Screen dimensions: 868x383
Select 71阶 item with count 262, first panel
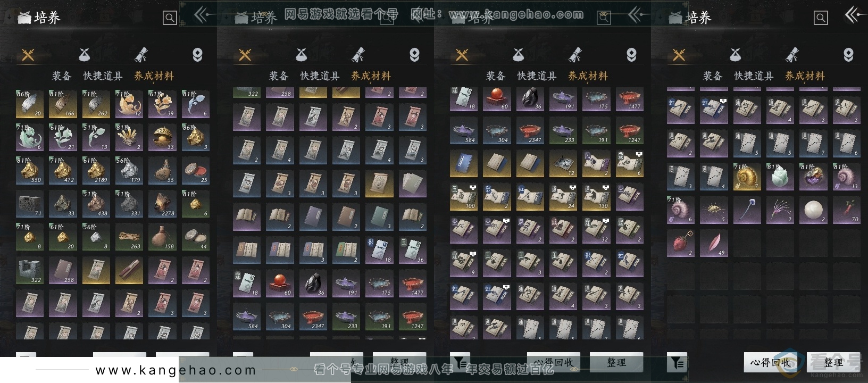(x=96, y=104)
